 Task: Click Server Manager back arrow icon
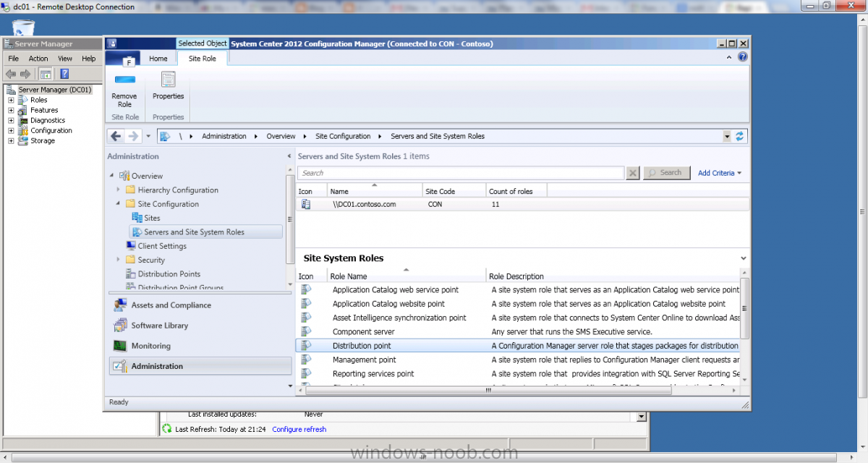click(10, 74)
